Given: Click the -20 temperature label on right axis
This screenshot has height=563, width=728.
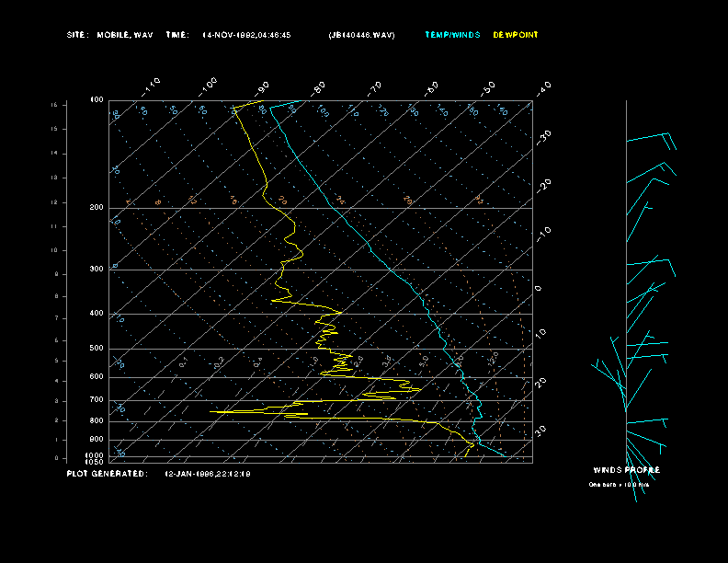Looking at the screenshot, I should [x=543, y=186].
